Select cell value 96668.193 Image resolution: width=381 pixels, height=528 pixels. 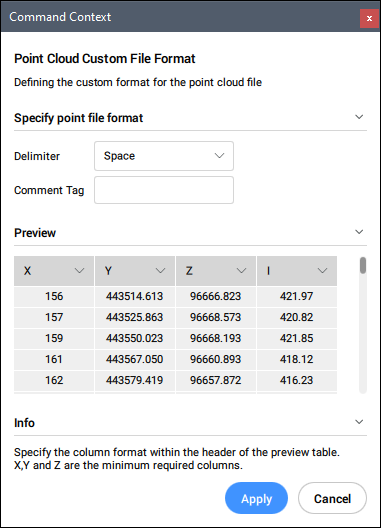pyautogui.click(x=216, y=338)
